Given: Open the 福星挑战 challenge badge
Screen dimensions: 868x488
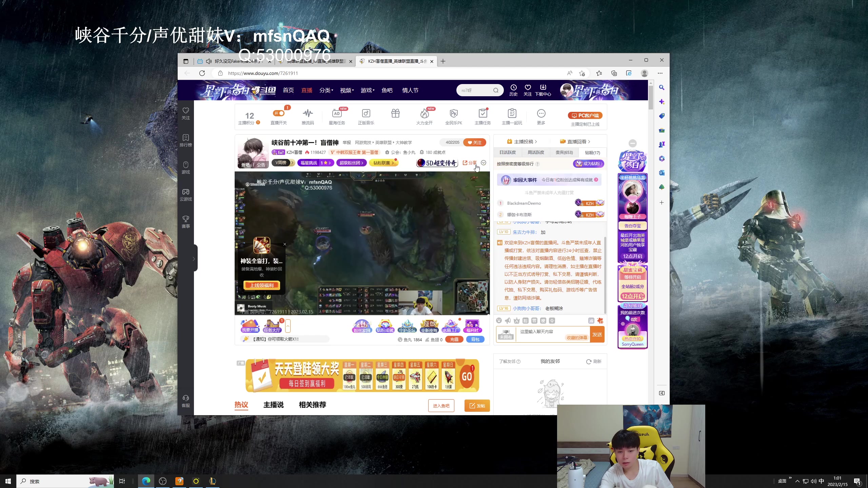Looking at the screenshot, I should pyautogui.click(x=315, y=163).
